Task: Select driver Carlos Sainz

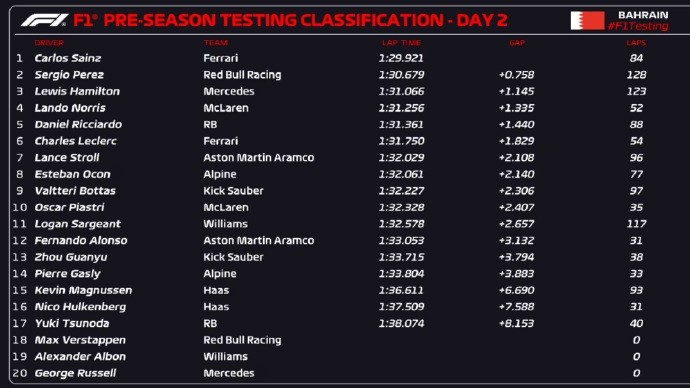Action: point(68,58)
